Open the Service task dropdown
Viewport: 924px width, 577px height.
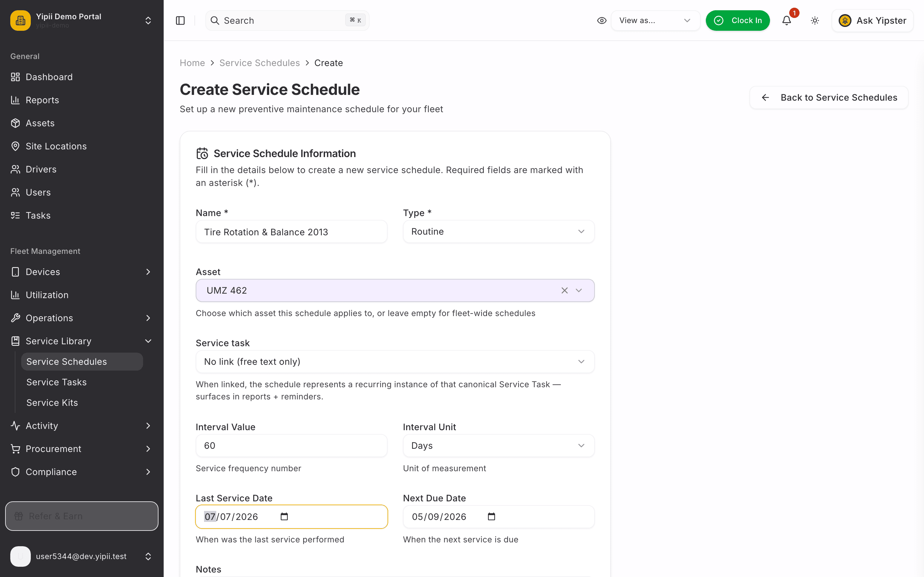pos(395,361)
